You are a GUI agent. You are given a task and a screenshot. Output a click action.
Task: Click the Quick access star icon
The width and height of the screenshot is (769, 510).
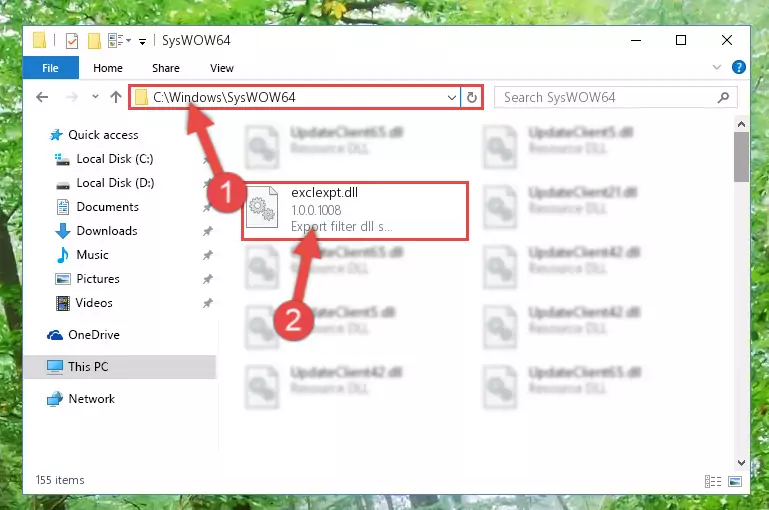56,135
